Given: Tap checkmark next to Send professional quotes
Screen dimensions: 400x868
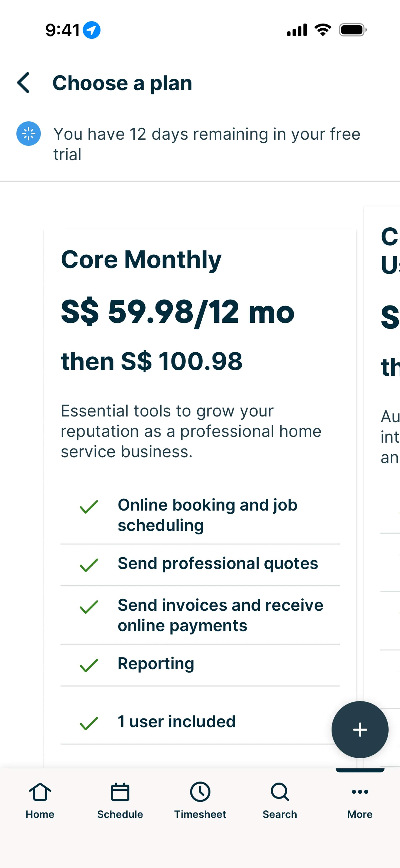Looking at the screenshot, I should pyautogui.click(x=89, y=565).
